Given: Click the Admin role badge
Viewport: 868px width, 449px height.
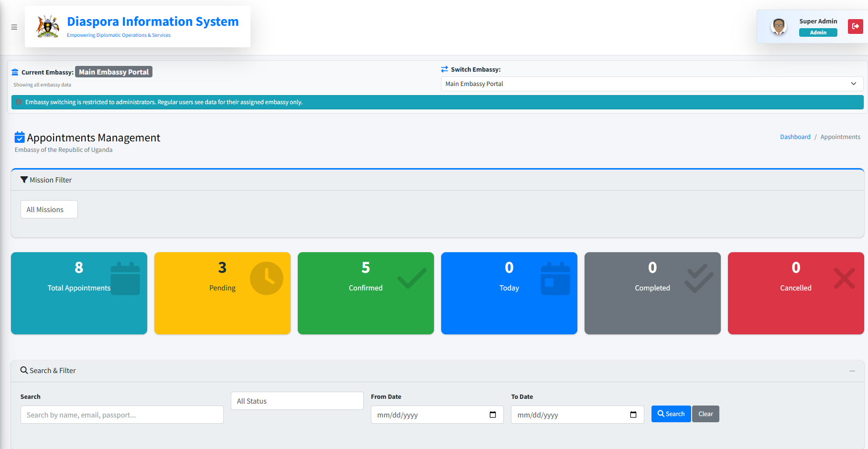Looking at the screenshot, I should click(818, 32).
